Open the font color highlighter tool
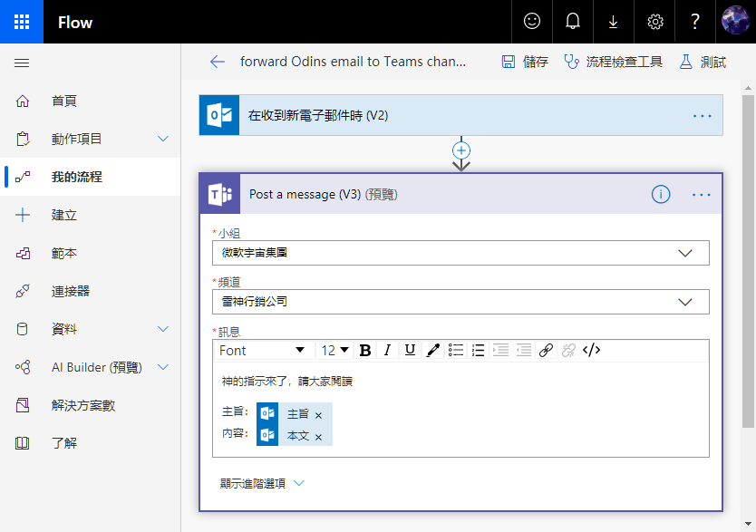Viewport: 756px width, 532px height. point(433,351)
